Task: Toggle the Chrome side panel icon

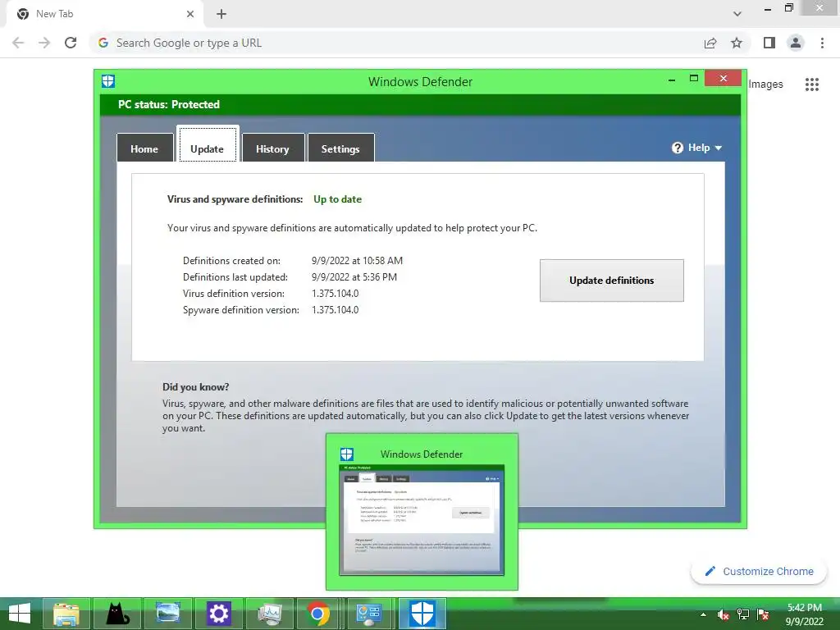Action: point(769,43)
